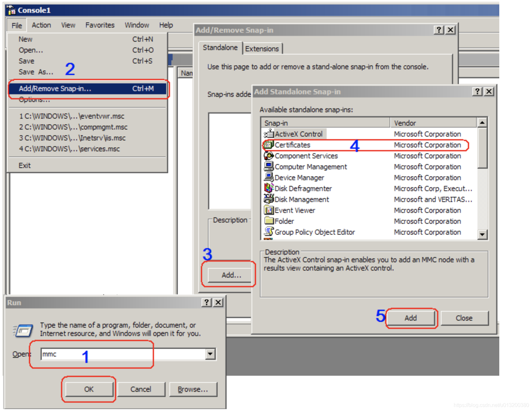Viewport: 532px width, 411px height.
Task: Click vendor 'Microsoft and VERITAS...' cell
Action: (x=433, y=199)
